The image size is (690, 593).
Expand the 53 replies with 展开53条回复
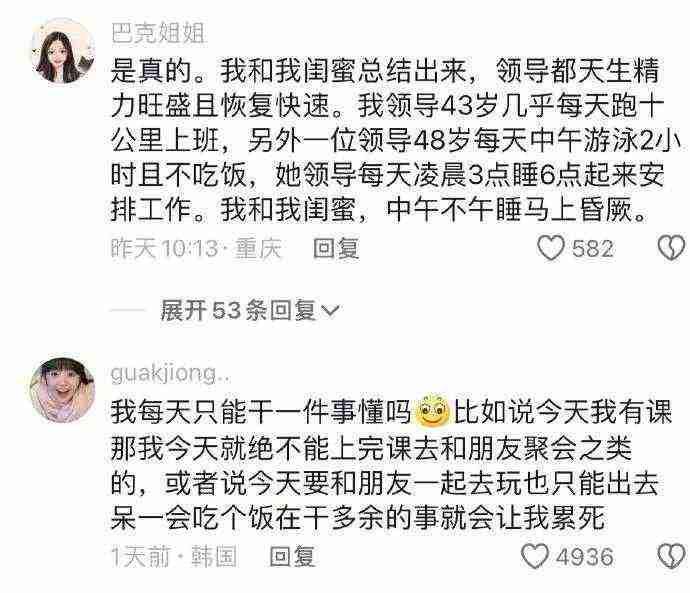[250, 311]
